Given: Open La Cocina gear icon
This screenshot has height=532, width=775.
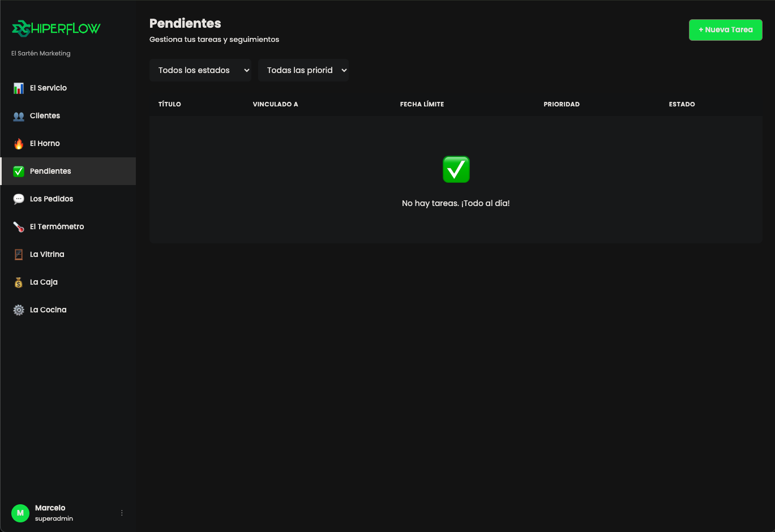Looking at the screenshot, I should 19,310.
